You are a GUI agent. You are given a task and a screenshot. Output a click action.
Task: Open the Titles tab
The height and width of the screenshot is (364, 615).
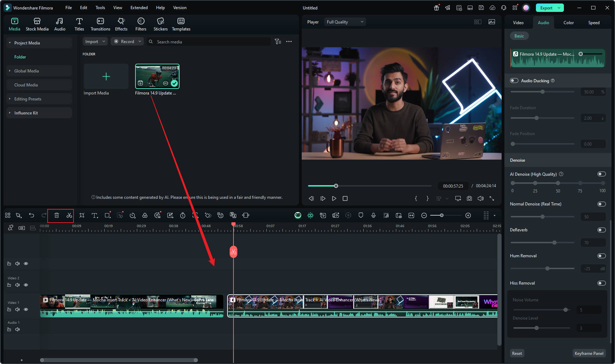pyautogui.click(x=79, y=24)
